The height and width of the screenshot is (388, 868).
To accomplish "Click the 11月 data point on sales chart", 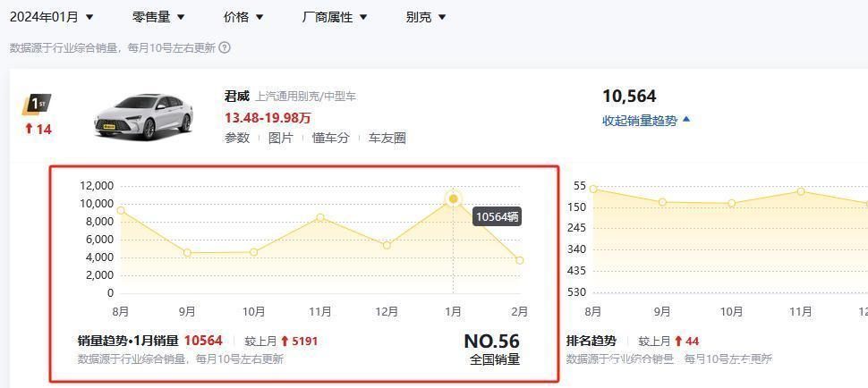I will tap(320, 217).
